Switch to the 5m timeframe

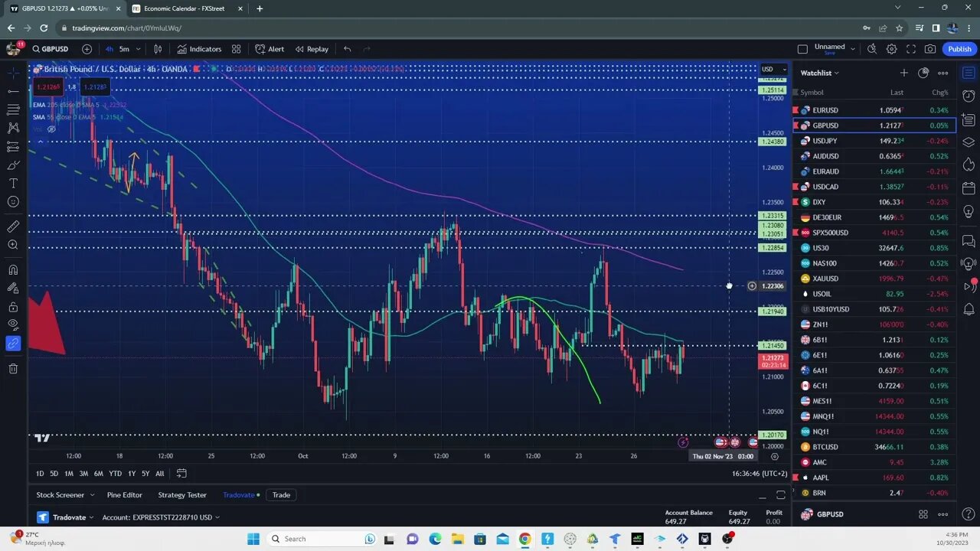124,49
